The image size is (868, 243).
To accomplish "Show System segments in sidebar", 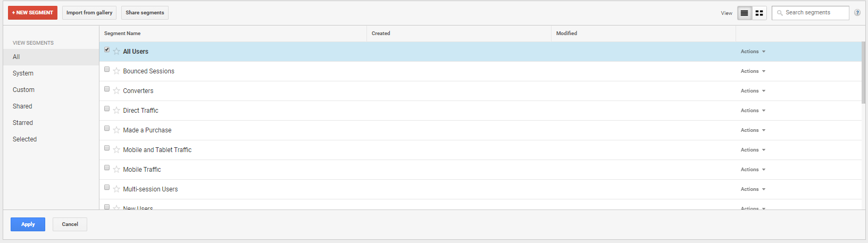I will (23, 73).
